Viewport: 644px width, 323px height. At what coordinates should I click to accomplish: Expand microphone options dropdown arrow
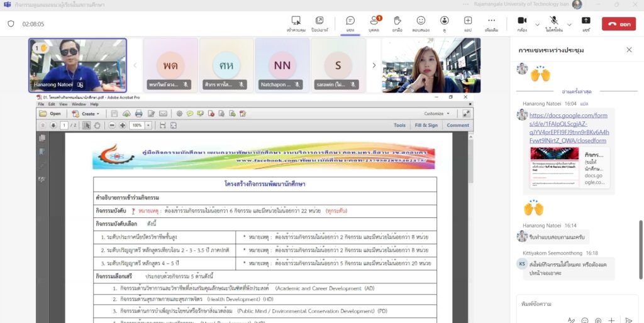[x=569, y=24]
